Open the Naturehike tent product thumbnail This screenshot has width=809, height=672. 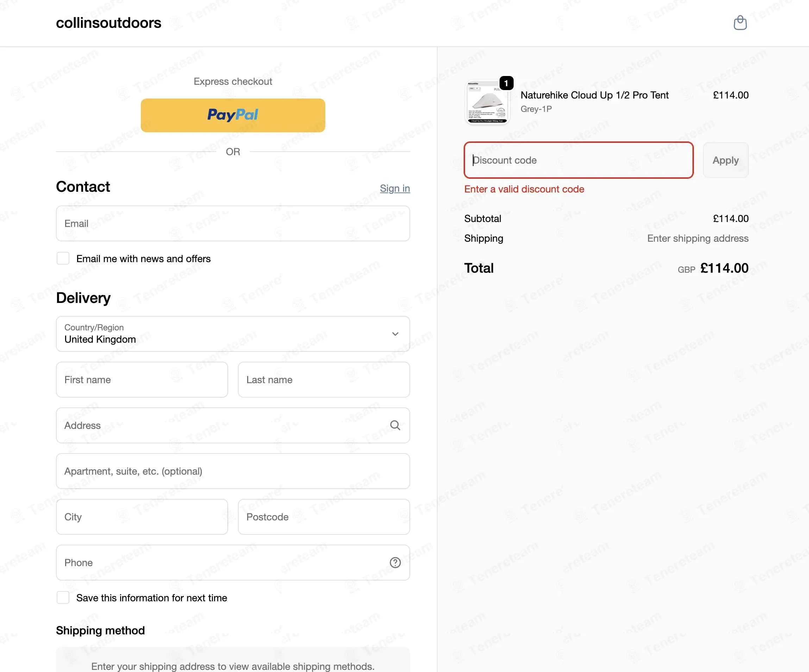point(487,103)
